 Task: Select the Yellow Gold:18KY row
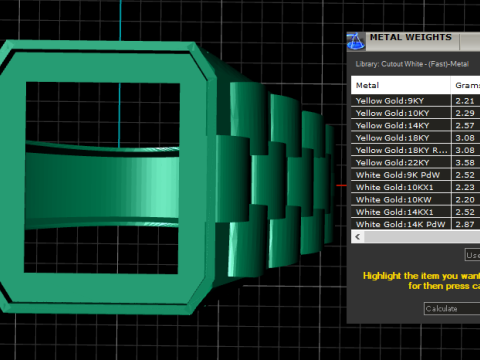(x=415, y=138)
